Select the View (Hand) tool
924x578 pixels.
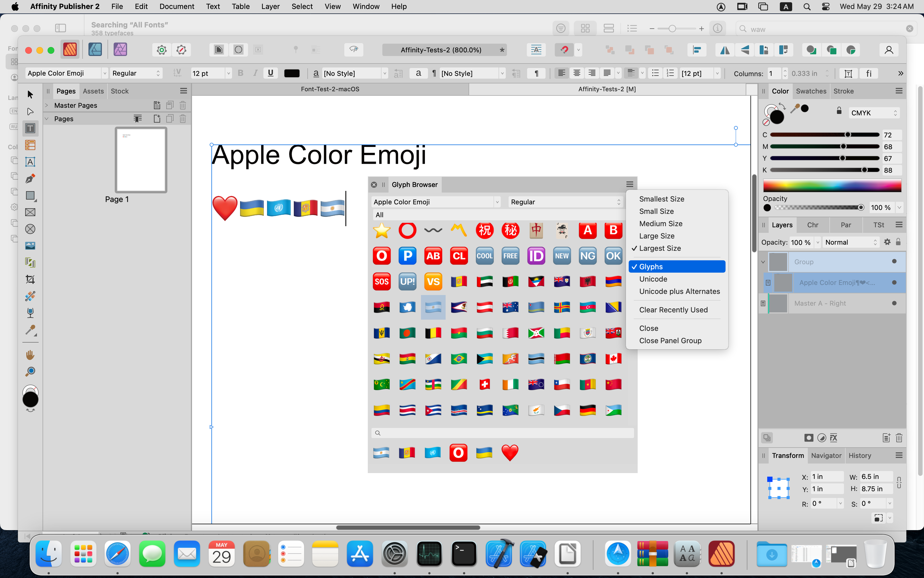pos(30,355)
